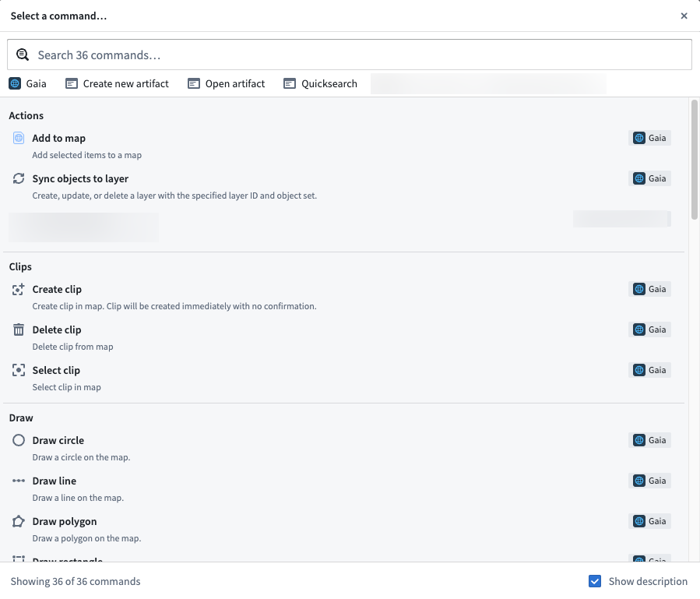
Task: Click Gaia tag on Delete clip row
Action: click(649, 329)
